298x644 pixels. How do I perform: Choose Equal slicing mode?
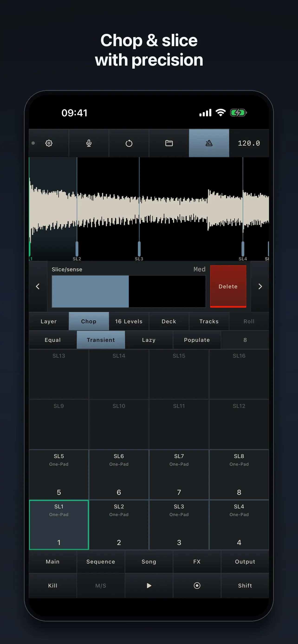pos(53,340)
